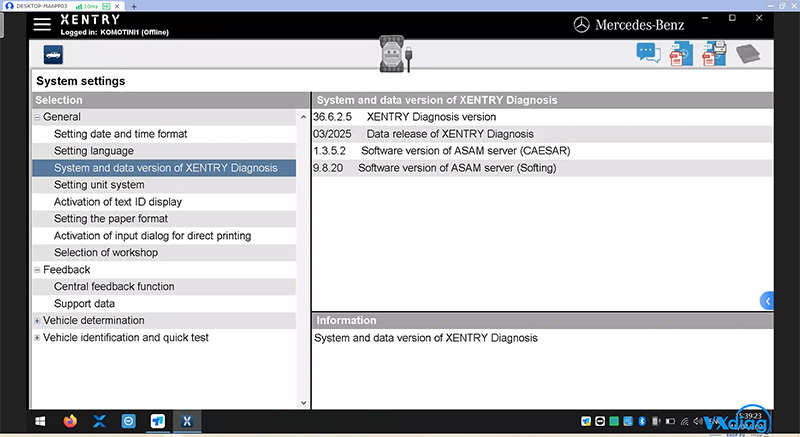
Task: Click the PDF print icon
Action: pyautogui.click(x=714, y=54)
